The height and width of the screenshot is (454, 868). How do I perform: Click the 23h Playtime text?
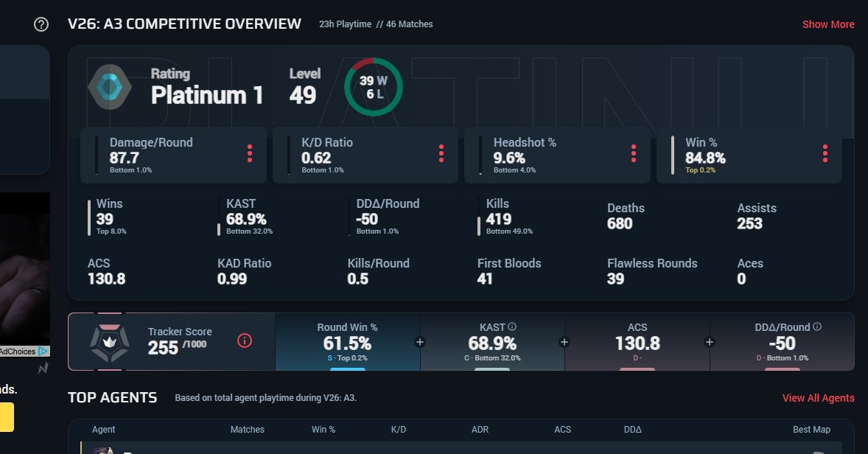[345, 24]
